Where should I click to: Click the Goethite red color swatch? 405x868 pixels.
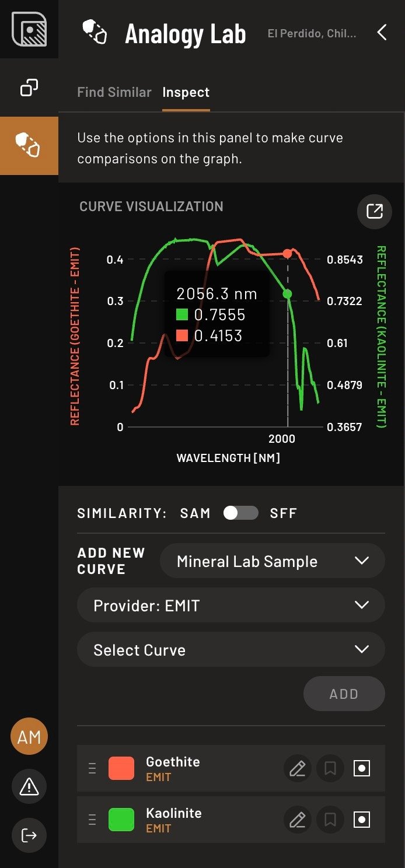[x=121, y=769]
